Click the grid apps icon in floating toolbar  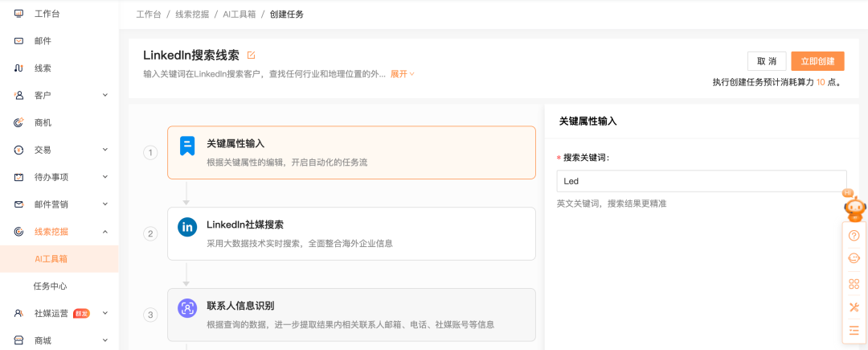[x=854, y=283]
